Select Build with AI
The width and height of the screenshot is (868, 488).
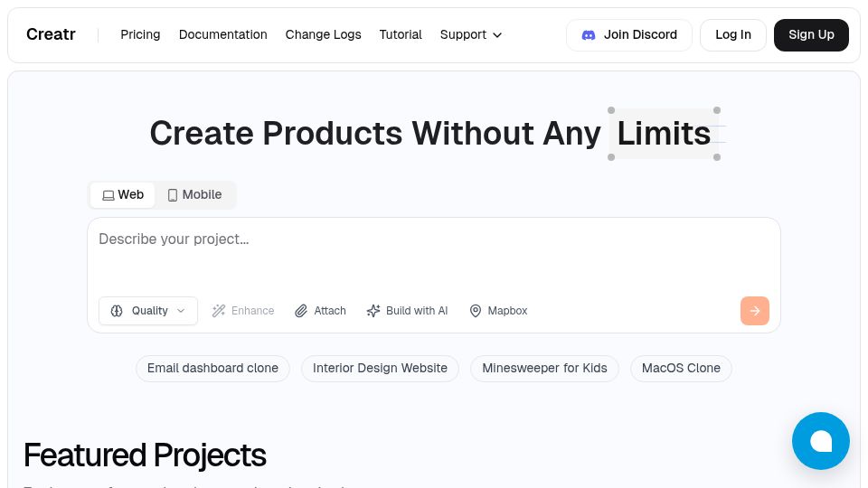pyautogui.click(x=407, y=311)
